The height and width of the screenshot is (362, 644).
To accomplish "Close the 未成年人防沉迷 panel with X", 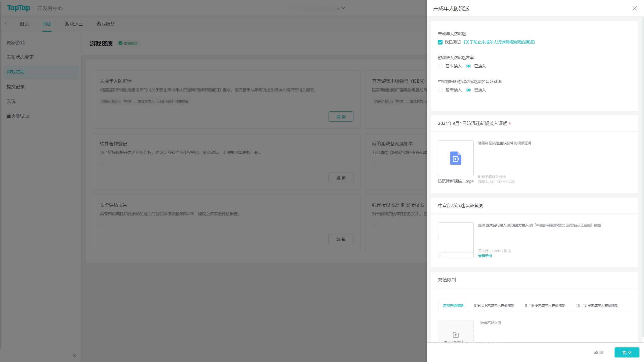I will pyautogui.click(x=634, y=8).
